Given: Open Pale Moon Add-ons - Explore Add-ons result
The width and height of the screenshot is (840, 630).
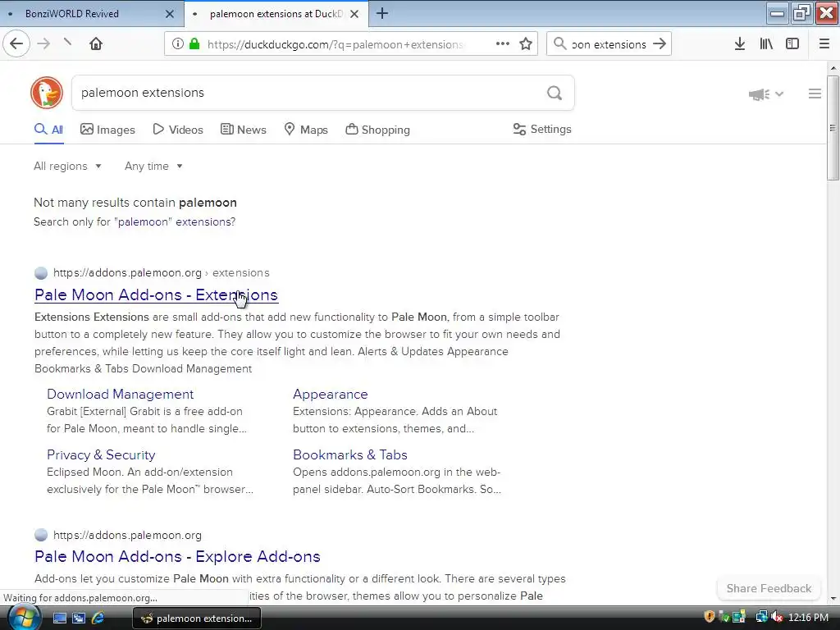Looking at the screenshot, I should (x=177, y=556).
